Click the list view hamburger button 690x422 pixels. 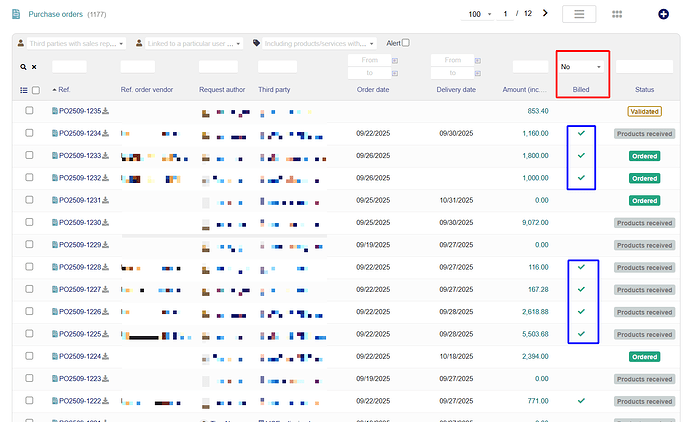point(579,14)
